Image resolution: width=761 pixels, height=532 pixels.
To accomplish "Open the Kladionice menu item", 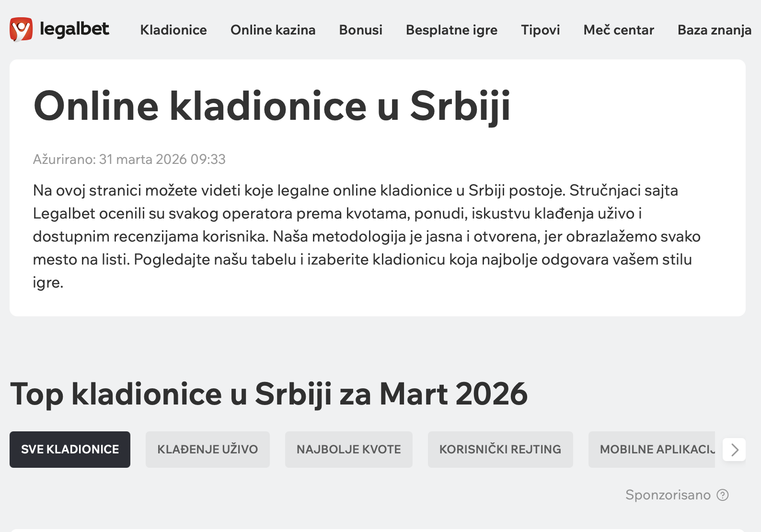I will point(173,30).
